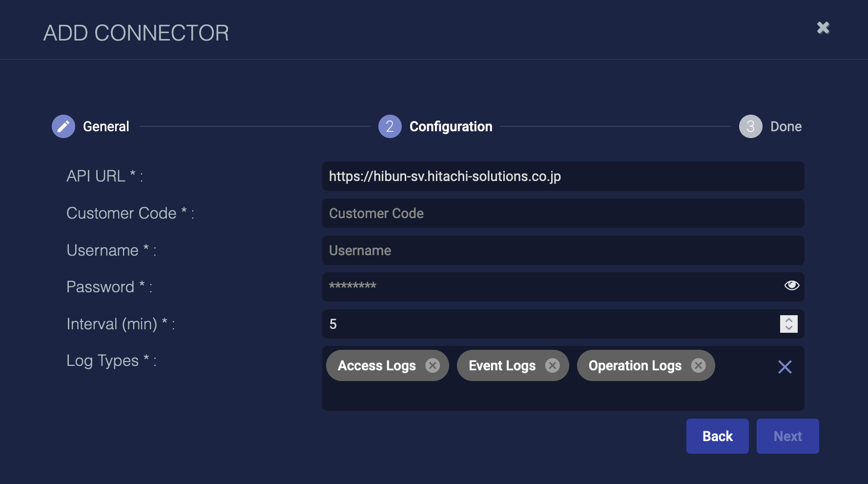Viewport: 868px width, 484px height.
Task: Select the General step label
Action: pyautogui.click(x=106, y=126)
